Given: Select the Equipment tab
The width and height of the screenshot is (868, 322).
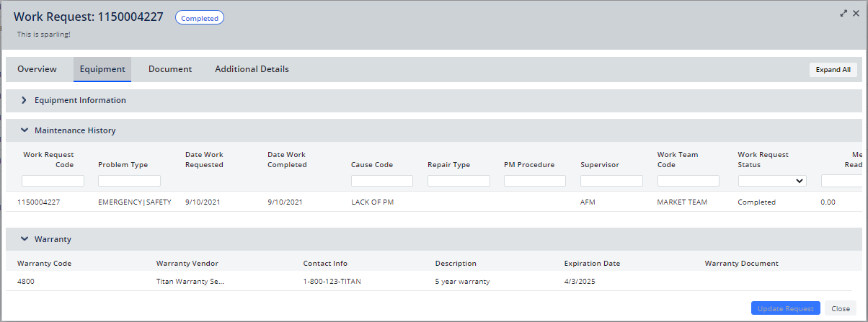Looking at the screenshot, I should tap(102, 69).
